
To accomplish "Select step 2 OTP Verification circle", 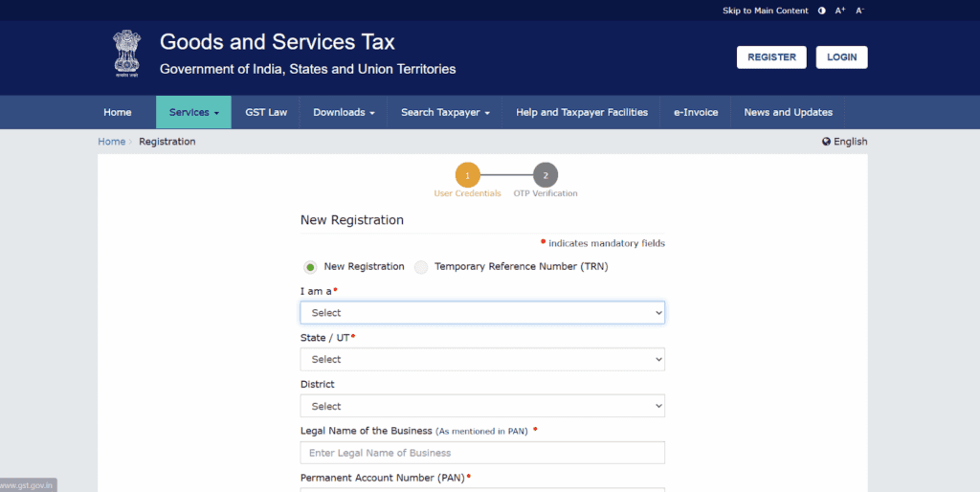I will point(545,175).
